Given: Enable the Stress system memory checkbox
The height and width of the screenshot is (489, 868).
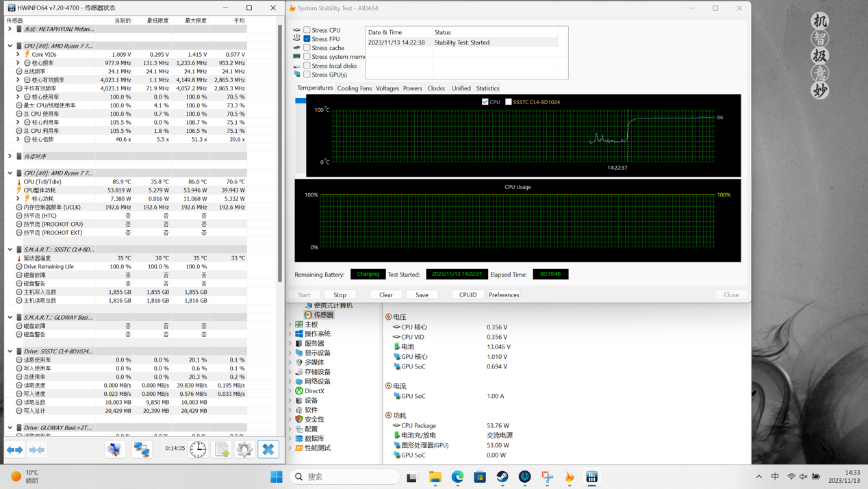Looking at the screenshot, I should (307, 57).
